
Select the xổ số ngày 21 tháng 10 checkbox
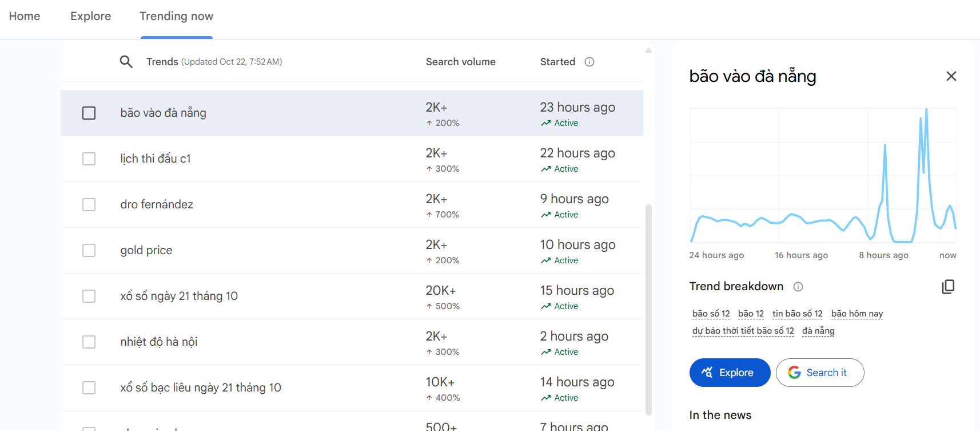point(89,296)
